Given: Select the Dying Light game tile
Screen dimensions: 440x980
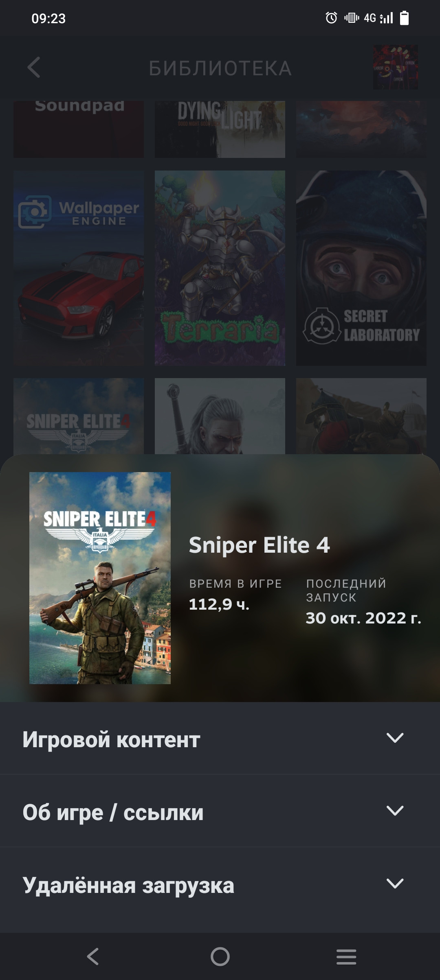Looking at the screenshot, I should (x=220, y=129).
